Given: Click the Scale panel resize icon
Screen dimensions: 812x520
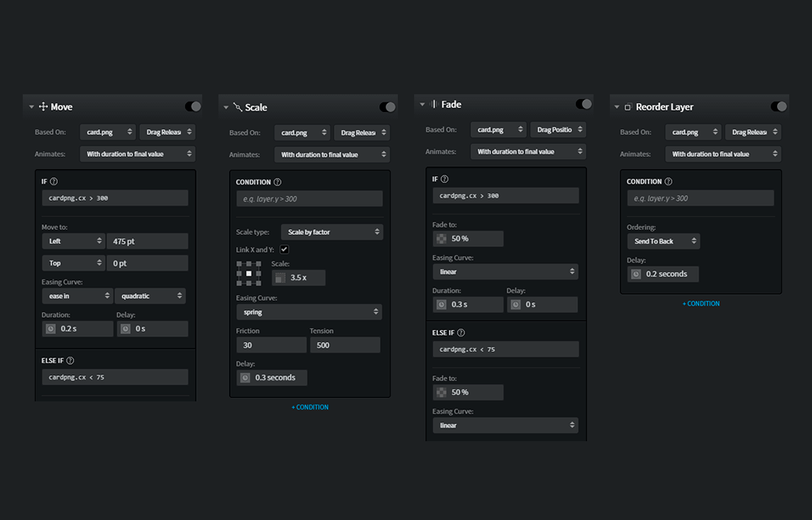Looking at the screenshot, I should pos(238,107).
